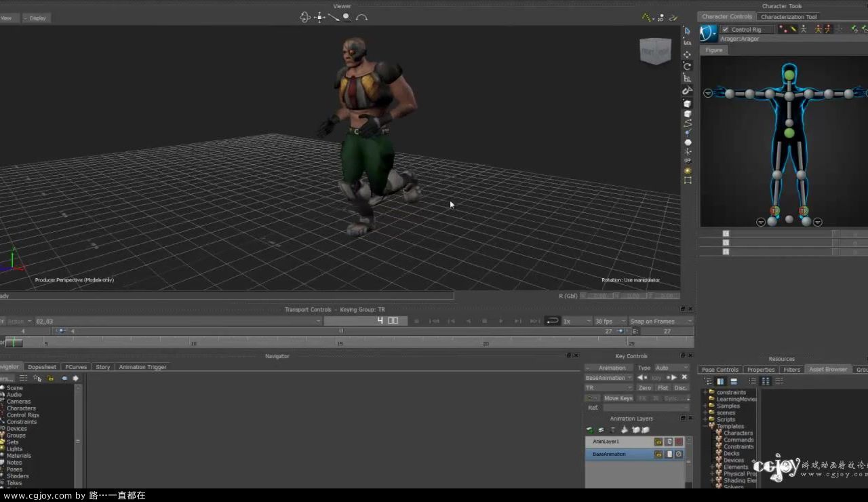Expand the constraints folder in Asset Browser
The height and width of the screenshot is (502, 868).
(705, 392)
